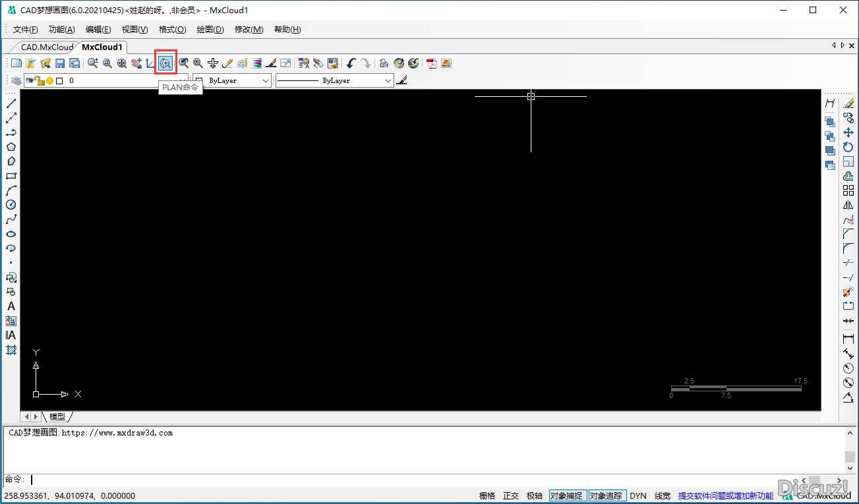Toggle 对象追踪 object tracking
This screenshot has width=859, height=504.
[x=606, y=495]
